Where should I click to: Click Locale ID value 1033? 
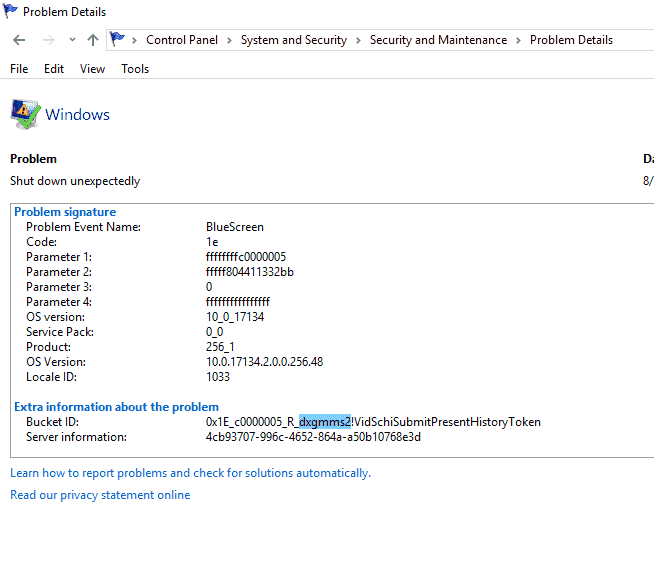218,377
